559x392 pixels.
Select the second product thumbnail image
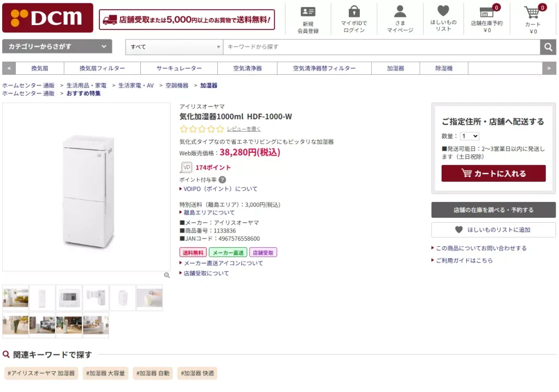click(41, 298)
